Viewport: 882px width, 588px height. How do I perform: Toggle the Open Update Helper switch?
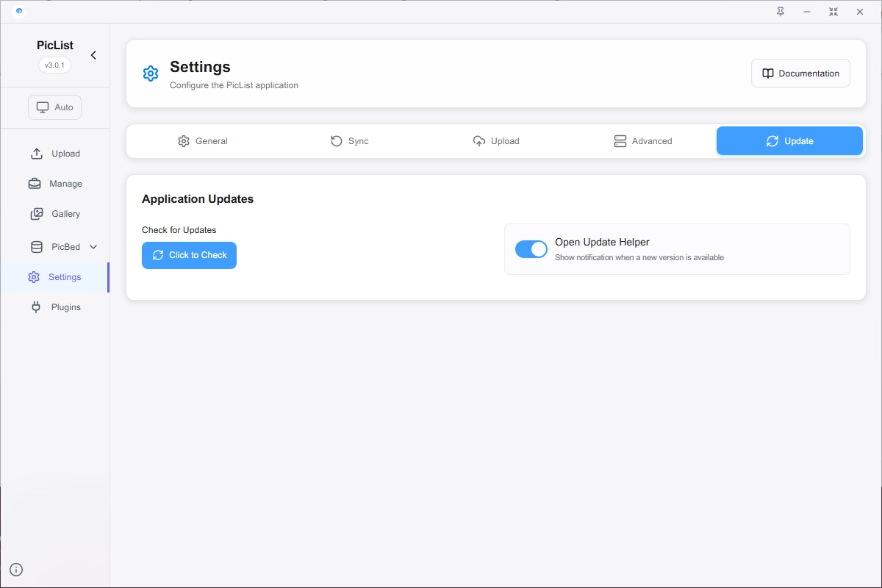[x=531, y=249]
